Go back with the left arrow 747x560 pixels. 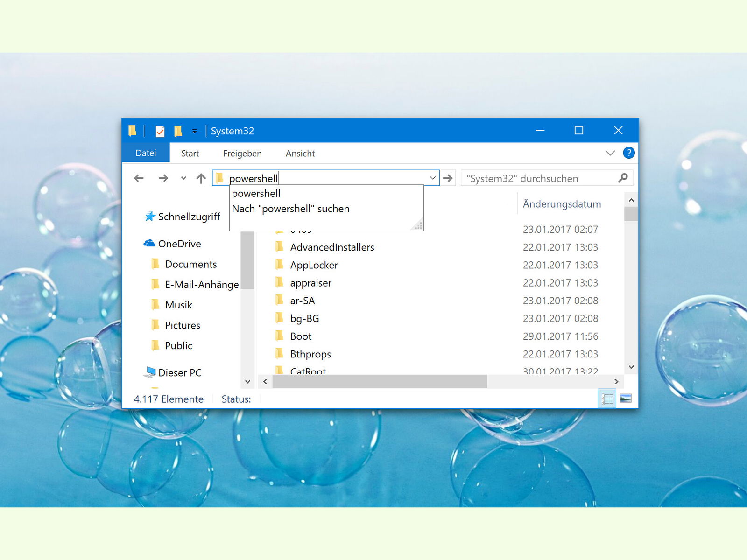tap(139, 178)
